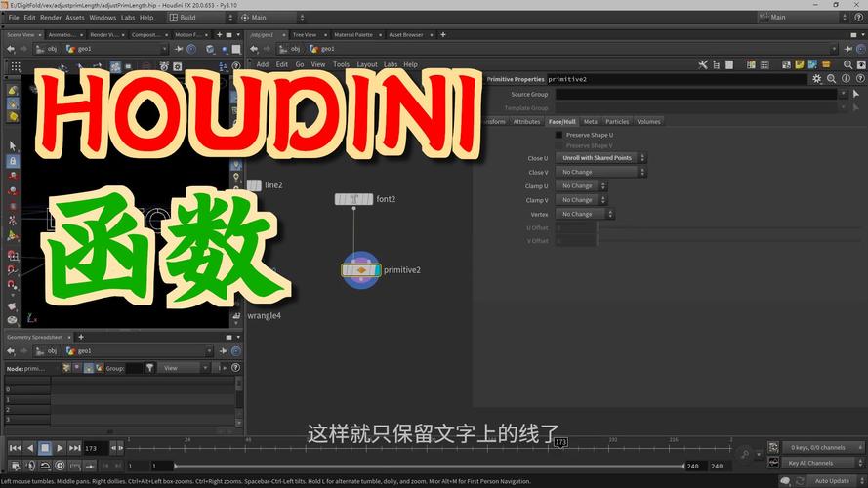
Task: Open network editor tool settings wrench icon
Action: (703, 64)
